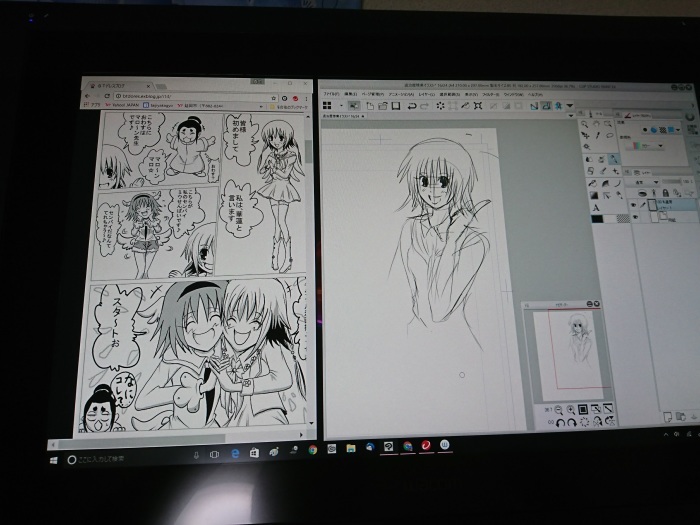Click bookmark star in Chrome address bar

(274, 98)
